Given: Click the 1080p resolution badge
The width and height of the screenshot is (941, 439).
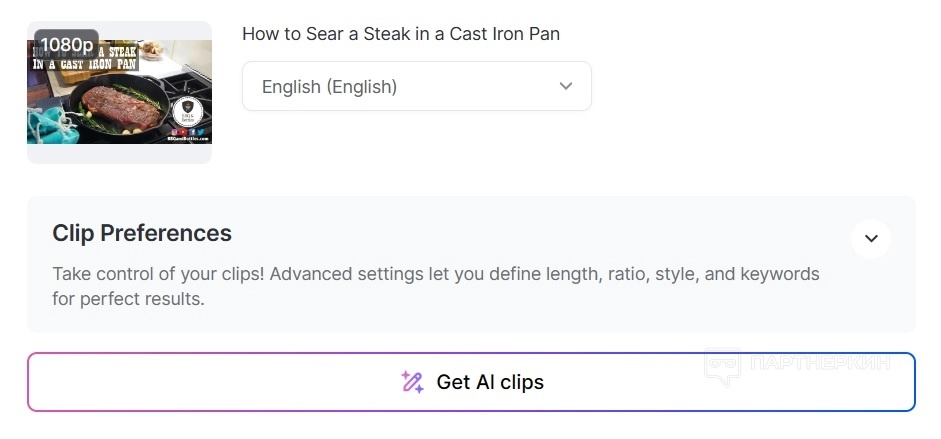Looking at the screenshot, I should [67, 45].
